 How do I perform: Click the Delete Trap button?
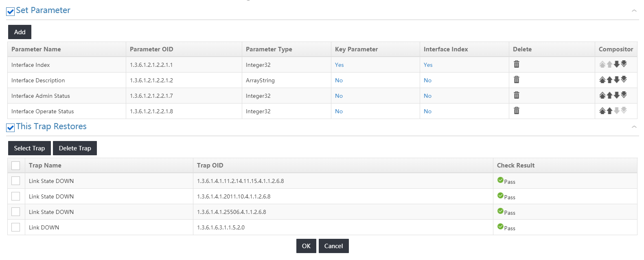[x=75, y=148]
